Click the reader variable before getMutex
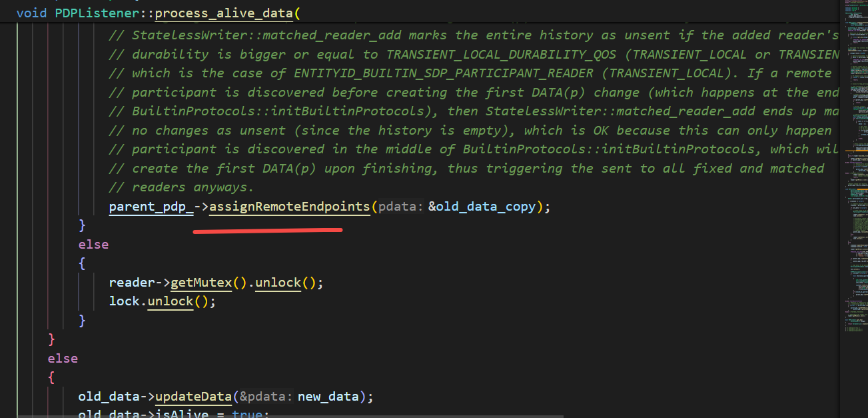Screen dimensions: 868x418 (x=132, y=283)
